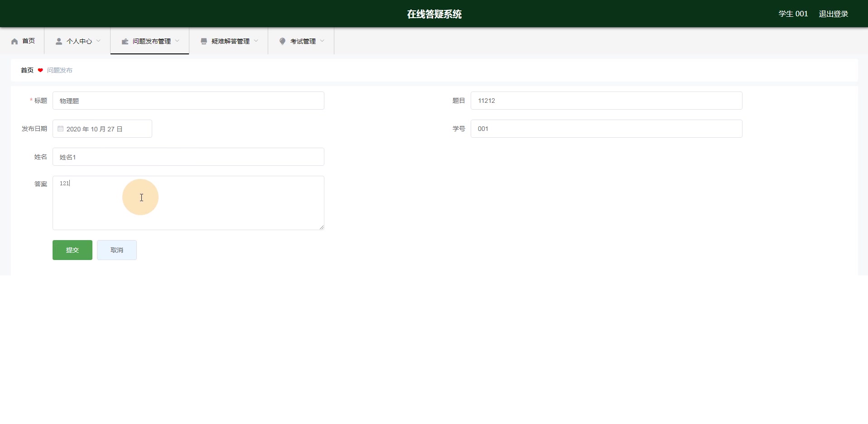The image size is (868, 424).
Task: Click the 学生 001 user label
Action: [793, 14]
